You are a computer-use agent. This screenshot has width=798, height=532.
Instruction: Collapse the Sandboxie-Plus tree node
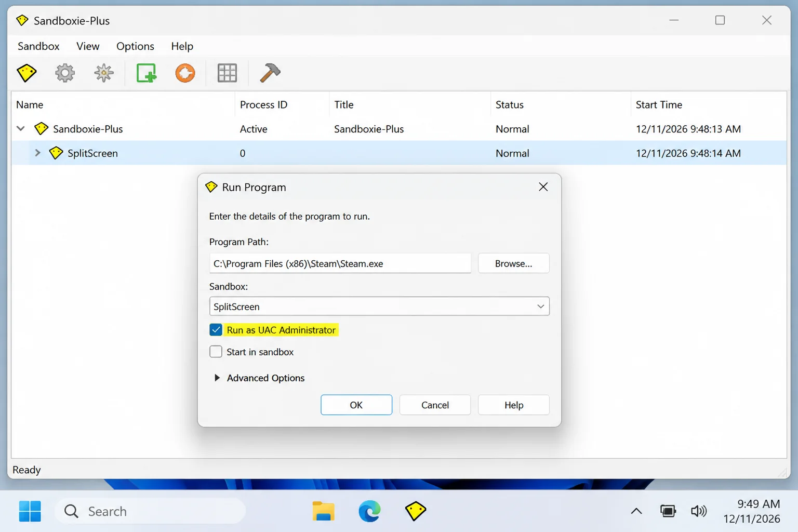(x=21, y=128)
